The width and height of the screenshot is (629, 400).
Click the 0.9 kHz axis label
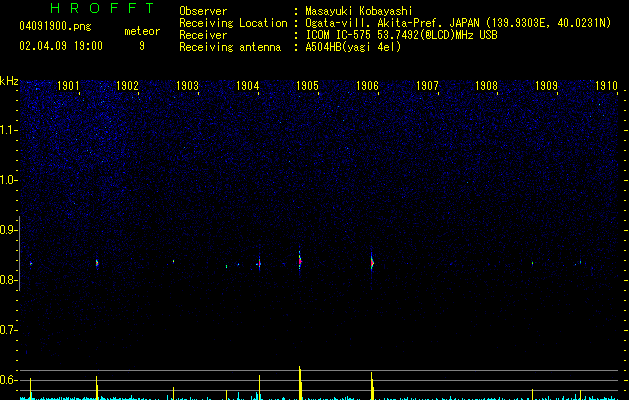8,230
